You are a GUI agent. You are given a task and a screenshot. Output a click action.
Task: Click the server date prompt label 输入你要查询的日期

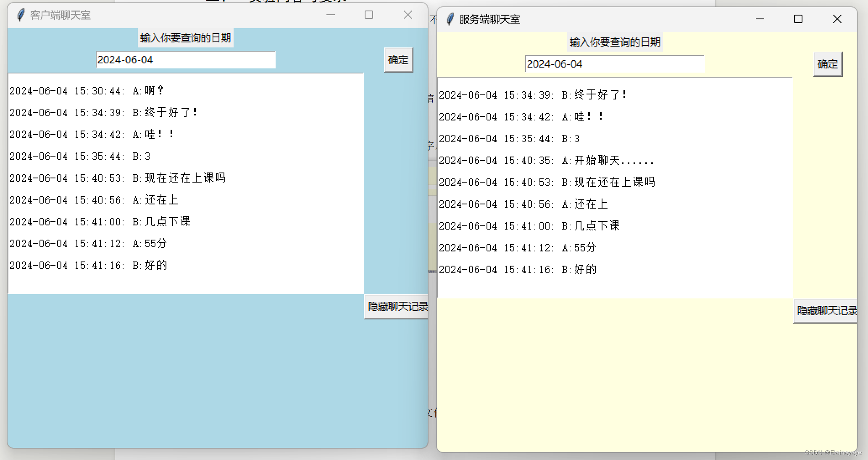tap(615, 42)
